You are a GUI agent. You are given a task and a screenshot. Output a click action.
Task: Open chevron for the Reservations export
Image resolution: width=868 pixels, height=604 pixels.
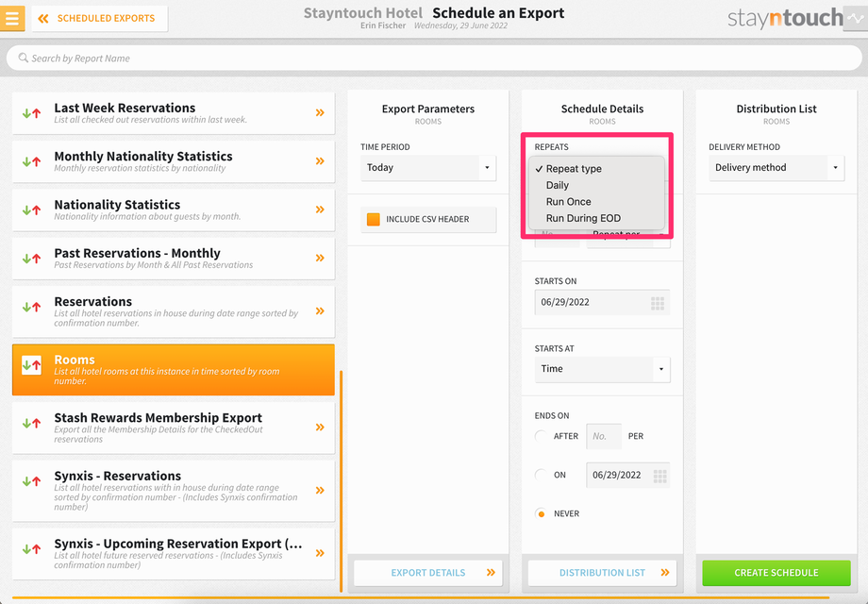[320, 311]
